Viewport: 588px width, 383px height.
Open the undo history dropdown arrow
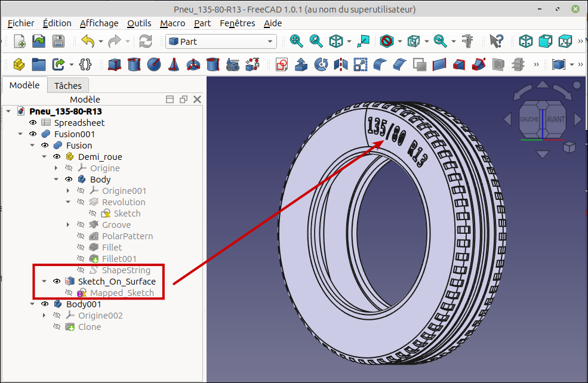coord(101,41)
